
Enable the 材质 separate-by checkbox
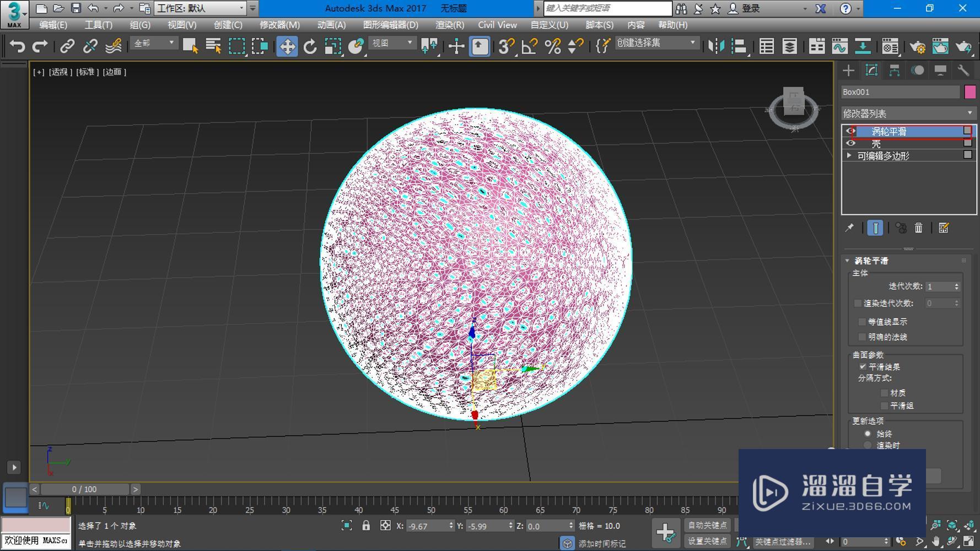(x=884, y=393)
